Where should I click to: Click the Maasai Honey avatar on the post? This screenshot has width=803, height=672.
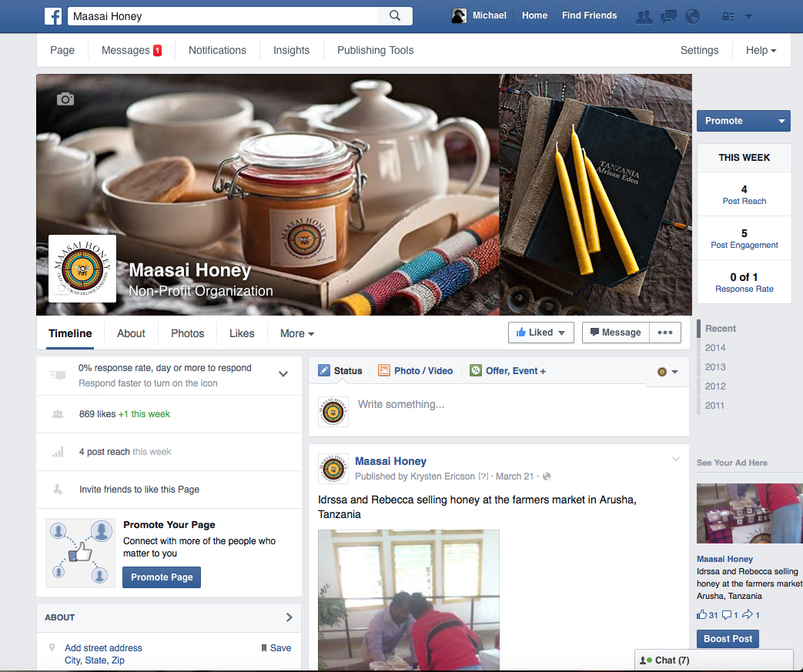point(333,469)
